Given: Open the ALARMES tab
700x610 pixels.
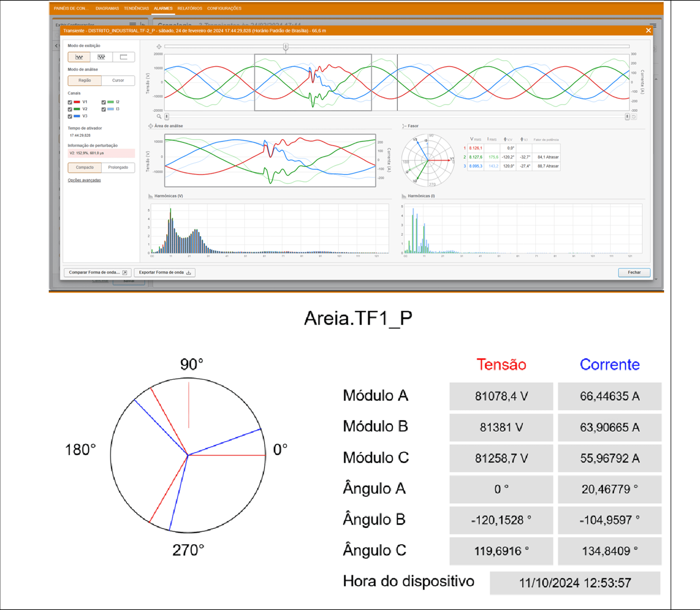Looking at the screenshot, I should [x=163, y=8].
